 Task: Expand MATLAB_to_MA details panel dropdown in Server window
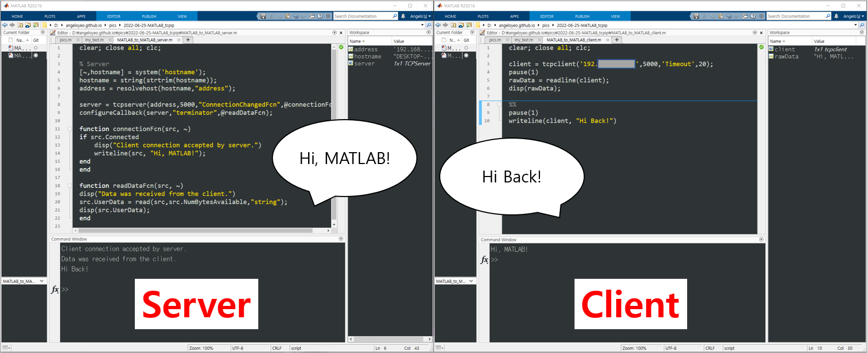(x=42, y=281)
